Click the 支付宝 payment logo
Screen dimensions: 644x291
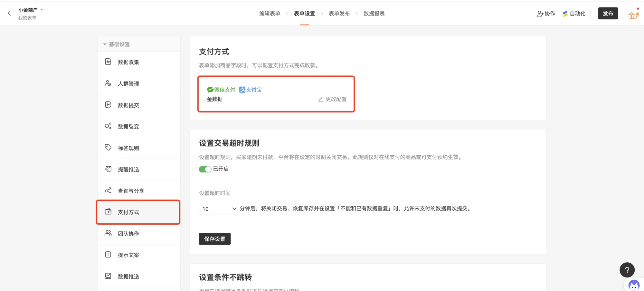click(x=251, y=90)
